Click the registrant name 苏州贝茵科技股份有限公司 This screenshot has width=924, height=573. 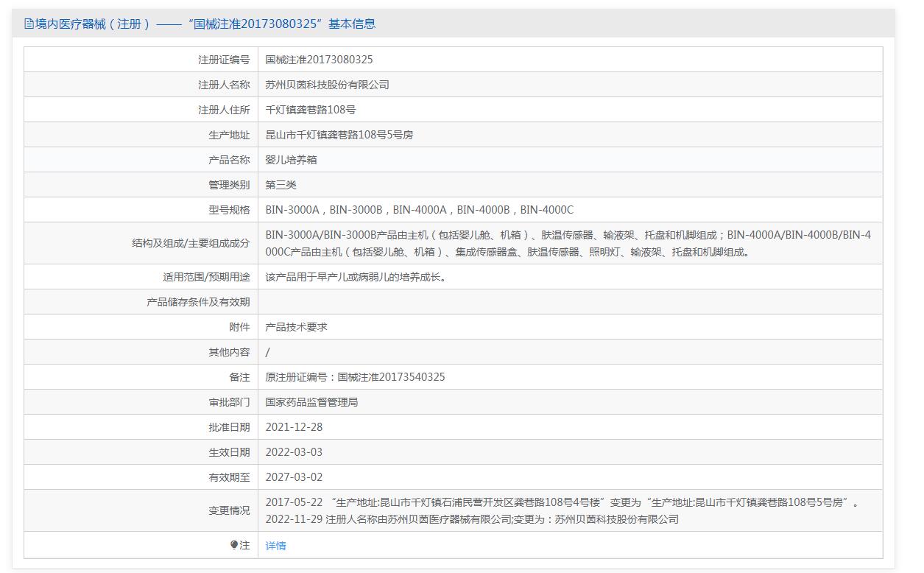point(327,85)
